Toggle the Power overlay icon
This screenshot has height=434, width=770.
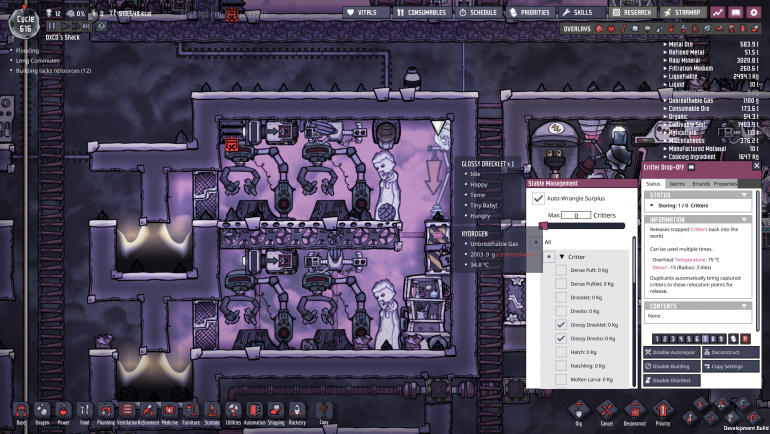click(611, 28)
